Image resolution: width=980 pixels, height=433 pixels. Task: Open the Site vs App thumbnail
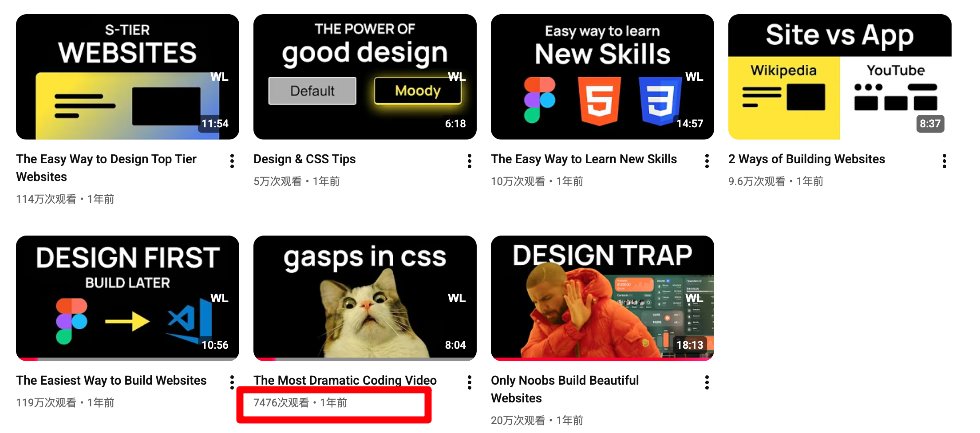coord(840,77)
